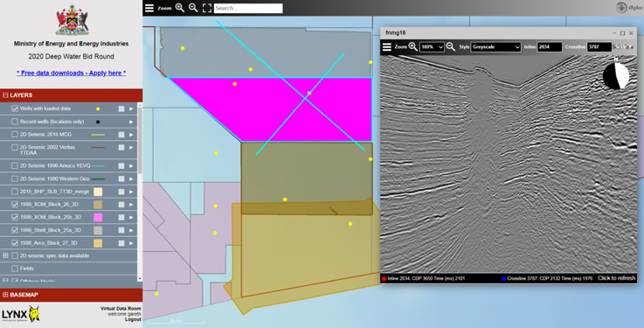Open the fnmg16 seismic viewer hamburger menu

(x=387, y=47)
